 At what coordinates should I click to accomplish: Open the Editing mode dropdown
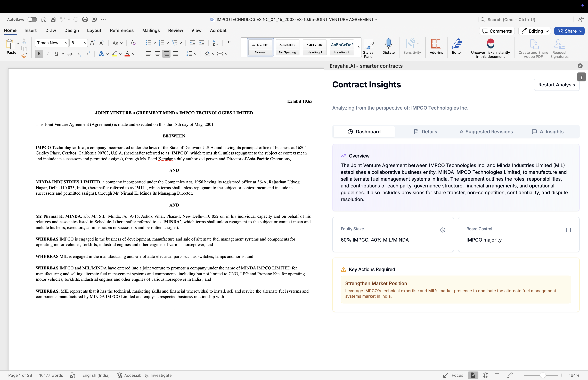coord(534,31)
